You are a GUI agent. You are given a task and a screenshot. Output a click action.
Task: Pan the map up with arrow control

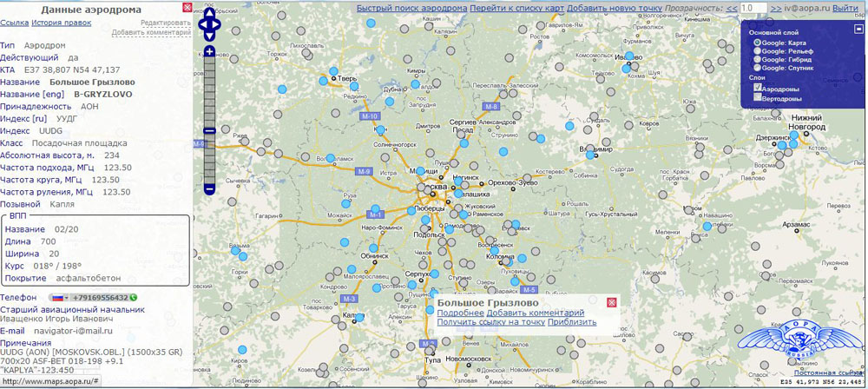209,15
